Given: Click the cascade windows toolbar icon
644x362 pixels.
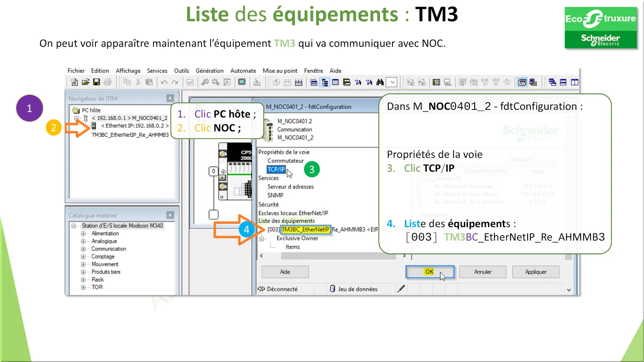Looking at the screenshot, I should 552,82.
